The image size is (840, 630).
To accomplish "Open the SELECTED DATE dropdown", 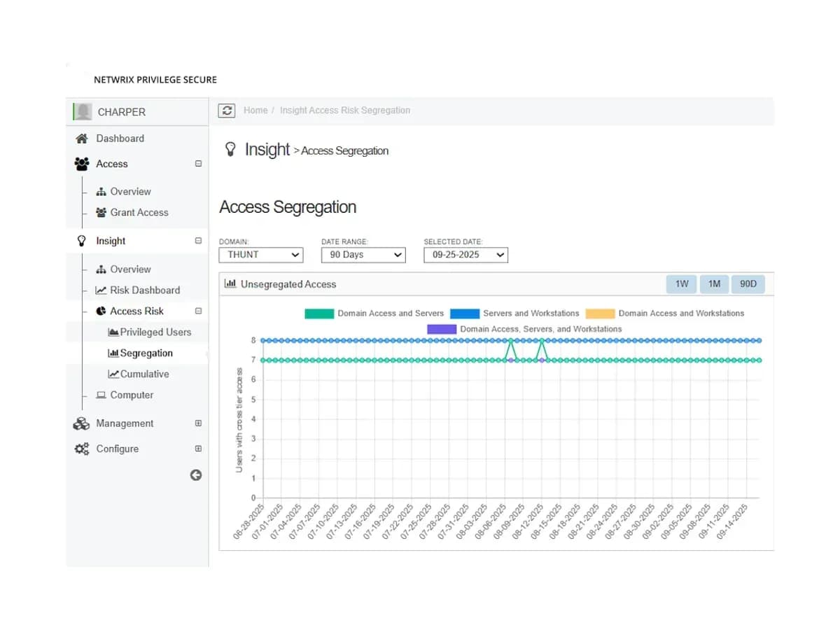I will tap(465, 255).
